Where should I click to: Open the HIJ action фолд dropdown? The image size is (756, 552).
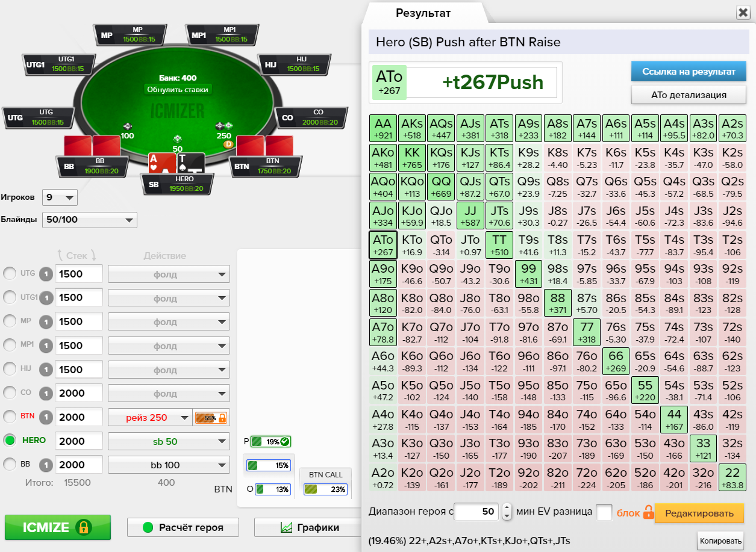point(169,370)
